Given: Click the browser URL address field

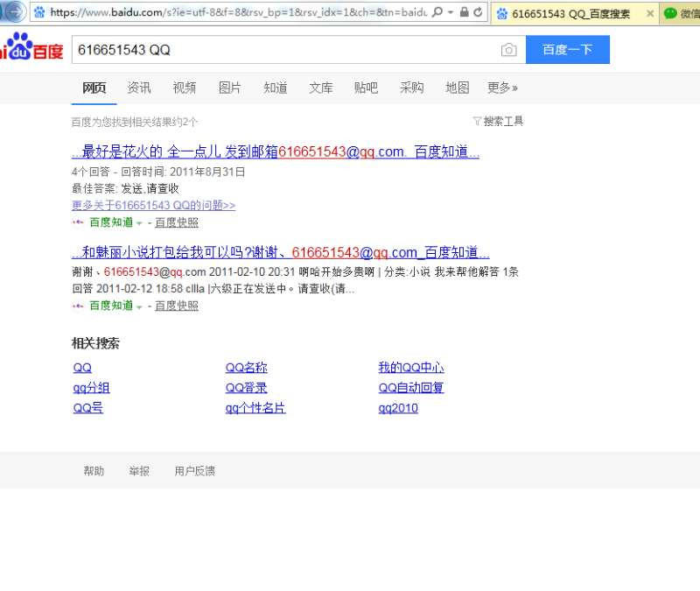Looking at the screenshot, I should pyautogui.click(x=238, y=12).
